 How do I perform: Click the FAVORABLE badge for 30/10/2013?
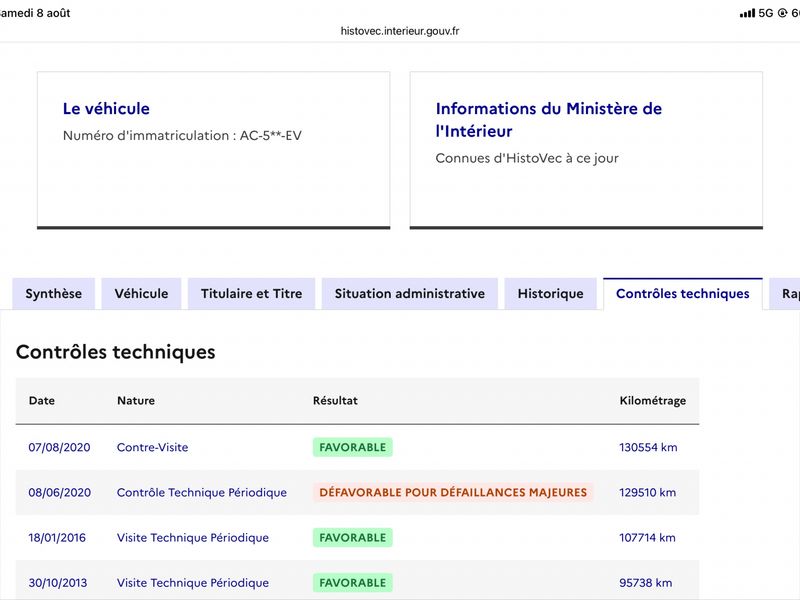point(353,583)
